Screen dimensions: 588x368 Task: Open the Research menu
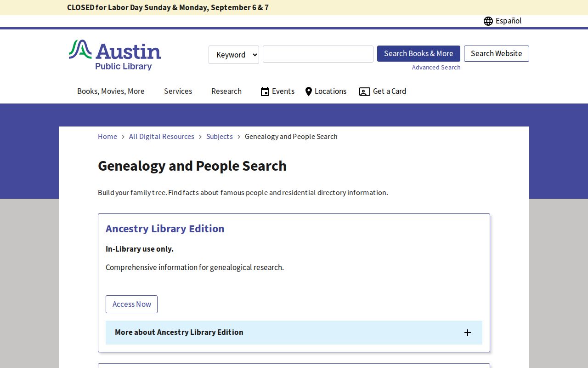point(226,91)
